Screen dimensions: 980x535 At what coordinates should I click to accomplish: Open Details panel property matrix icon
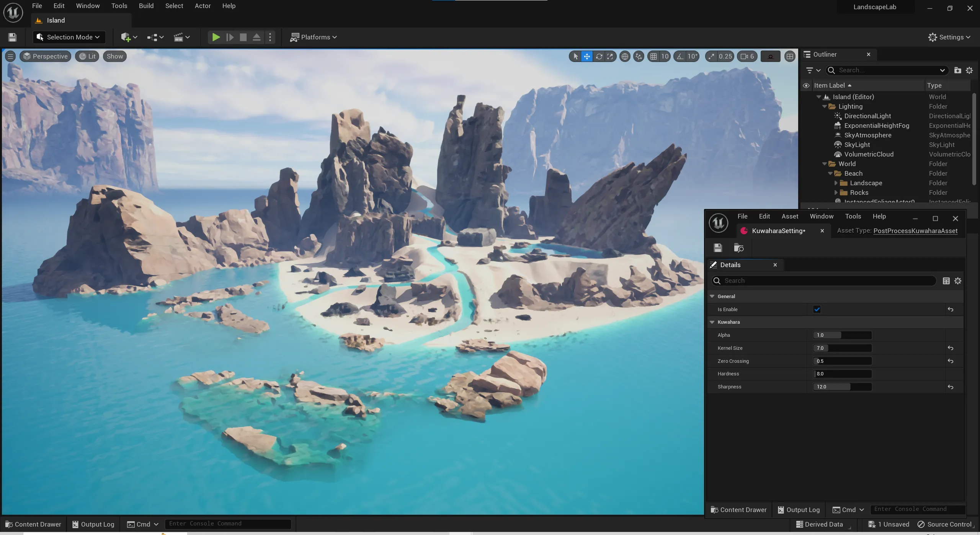[946, 281]
